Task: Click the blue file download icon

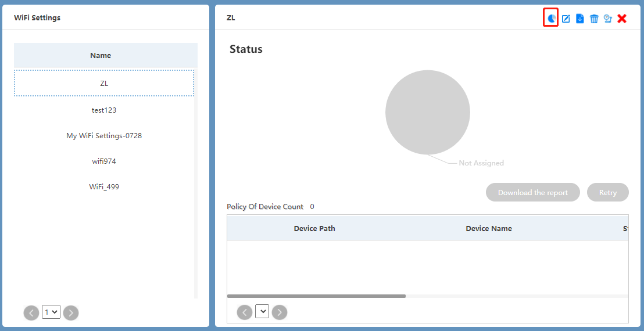Action: click(579, 19)
